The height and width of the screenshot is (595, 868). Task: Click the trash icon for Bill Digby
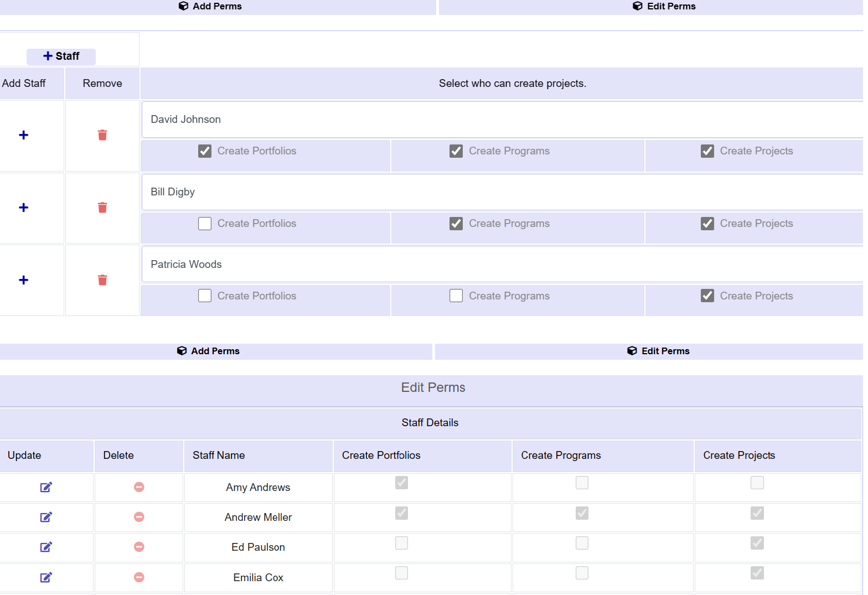102,208
